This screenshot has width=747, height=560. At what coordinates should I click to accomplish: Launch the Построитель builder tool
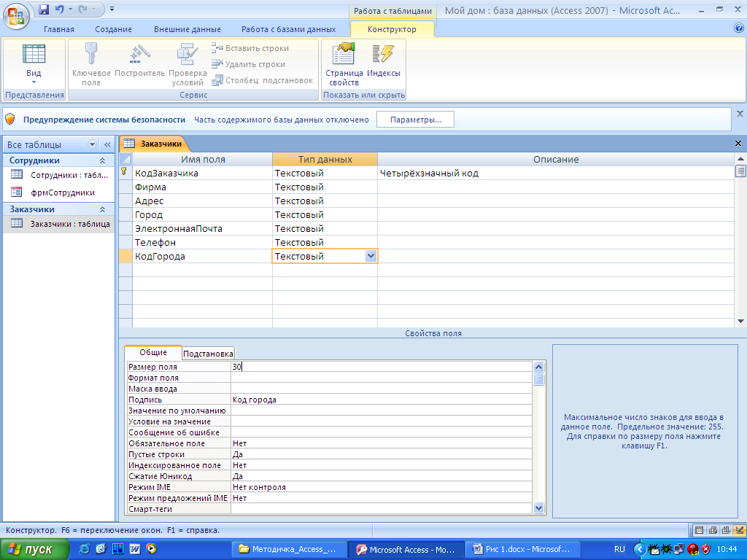pyautogui.click(x=139, y=60)
